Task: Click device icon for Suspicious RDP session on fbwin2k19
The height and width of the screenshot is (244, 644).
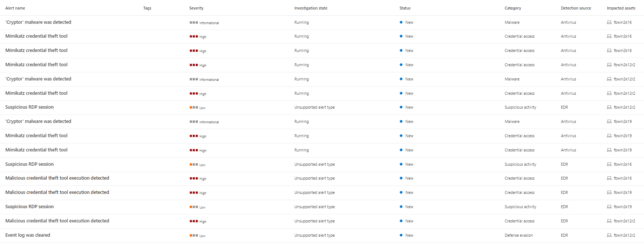Action: pyautogui.click(x=609, y=207)
